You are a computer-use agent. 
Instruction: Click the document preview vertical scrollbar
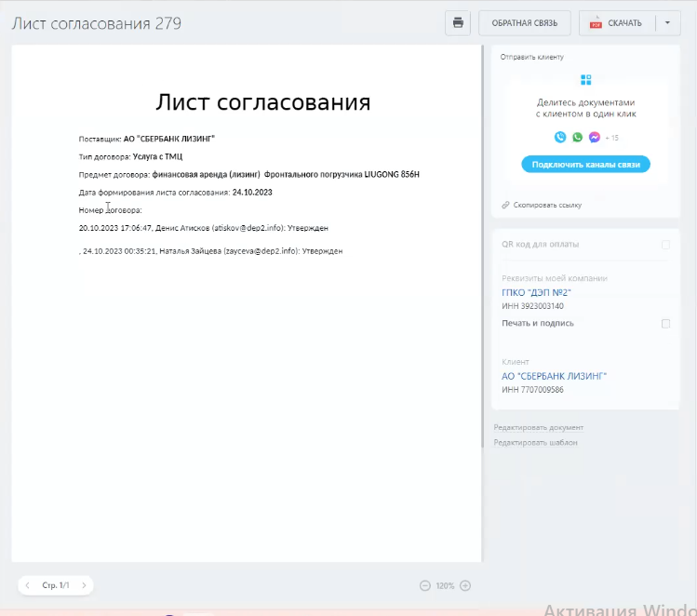point(483,247)
